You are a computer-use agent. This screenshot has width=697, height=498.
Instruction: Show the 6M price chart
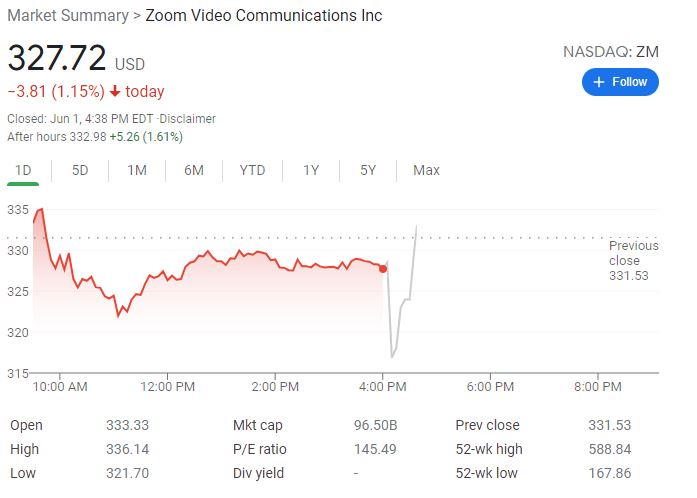coord(194,170)
